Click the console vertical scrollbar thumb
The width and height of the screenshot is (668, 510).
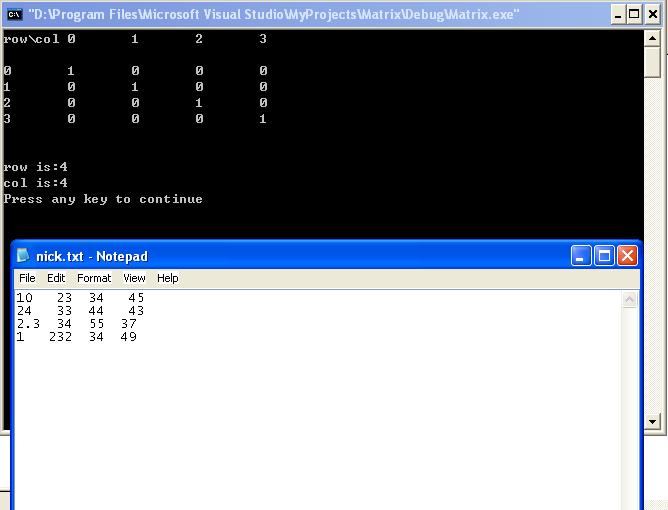652,62
